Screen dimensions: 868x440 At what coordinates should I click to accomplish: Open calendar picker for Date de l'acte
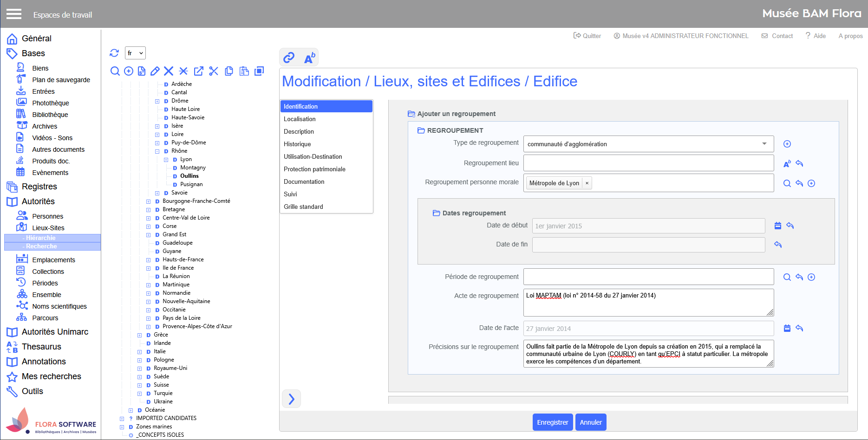coord(787,328)
